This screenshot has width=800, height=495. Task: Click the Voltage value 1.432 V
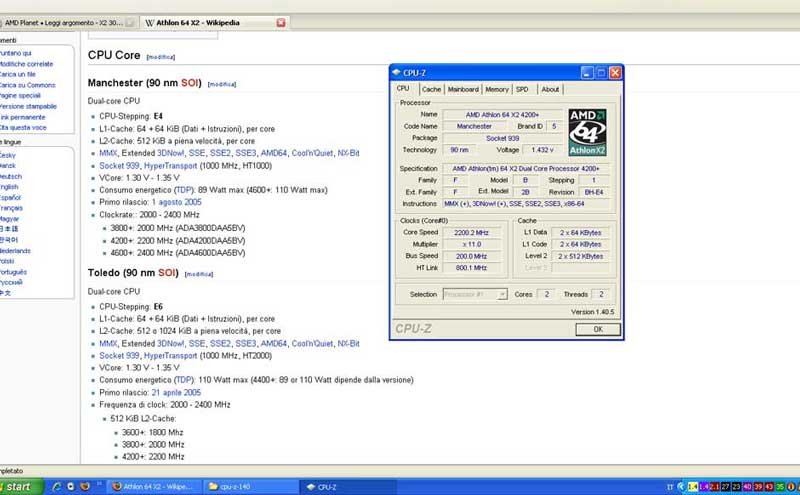pos(542,150)
